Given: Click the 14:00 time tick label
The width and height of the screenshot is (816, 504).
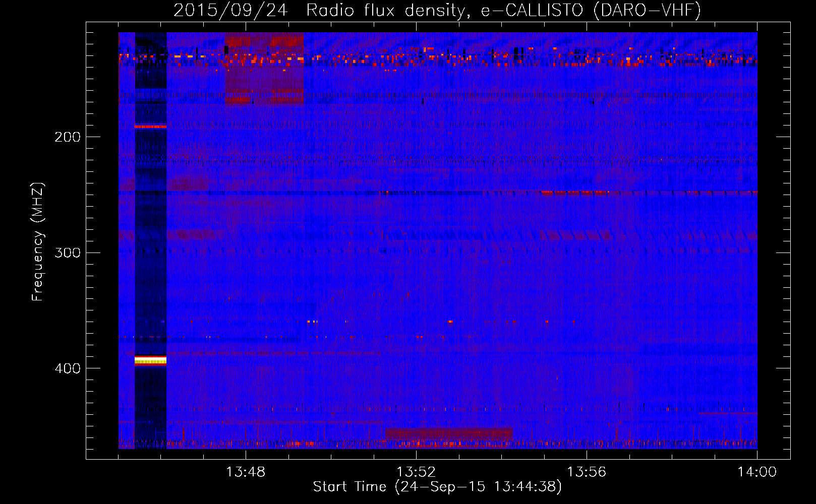Looking at the screenshot, I should click(x=757, y=472).
